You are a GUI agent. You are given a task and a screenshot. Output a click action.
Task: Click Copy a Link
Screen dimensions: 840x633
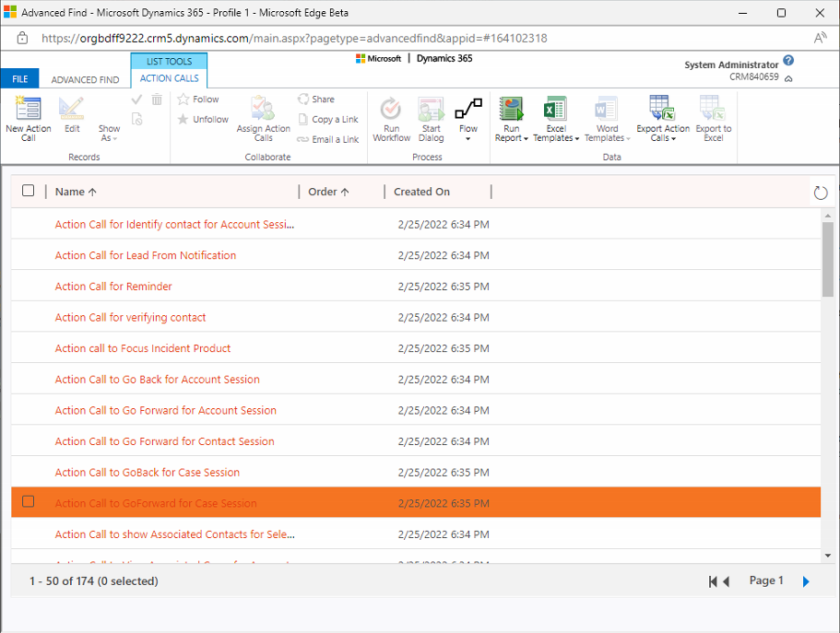point(328,119)
